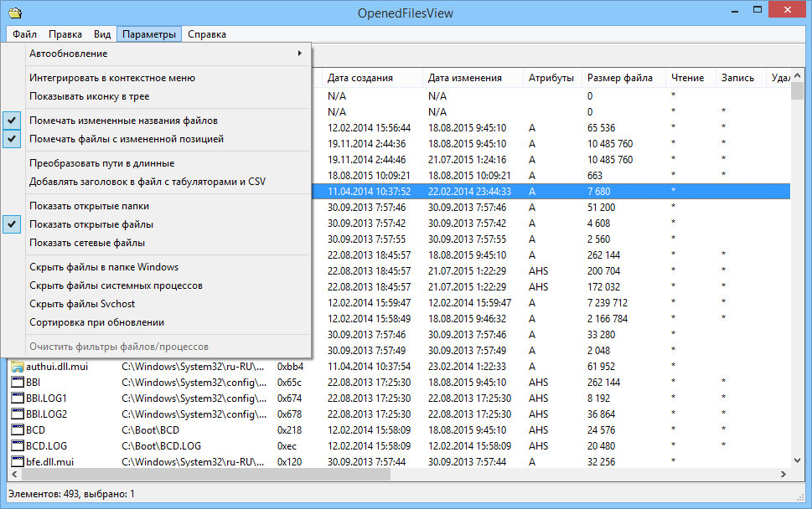The image size is (812, 509).
Task: Toggle 'Помечать измененные названия файлов' option
Action: pos(155,121)
